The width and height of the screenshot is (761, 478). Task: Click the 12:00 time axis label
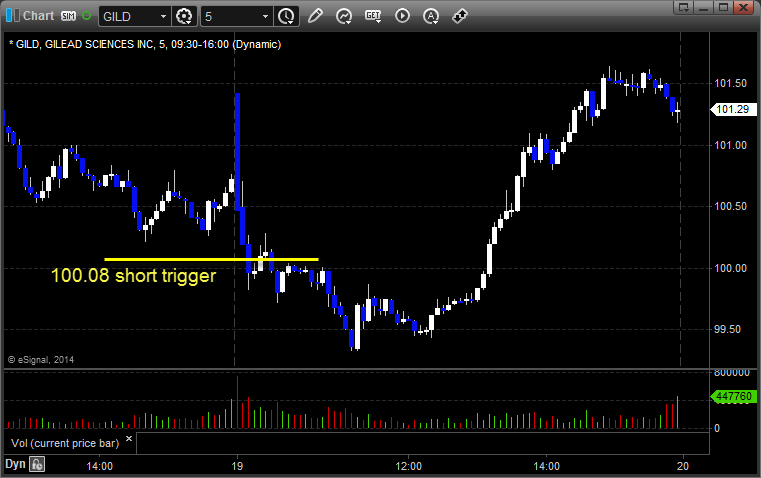409,466
